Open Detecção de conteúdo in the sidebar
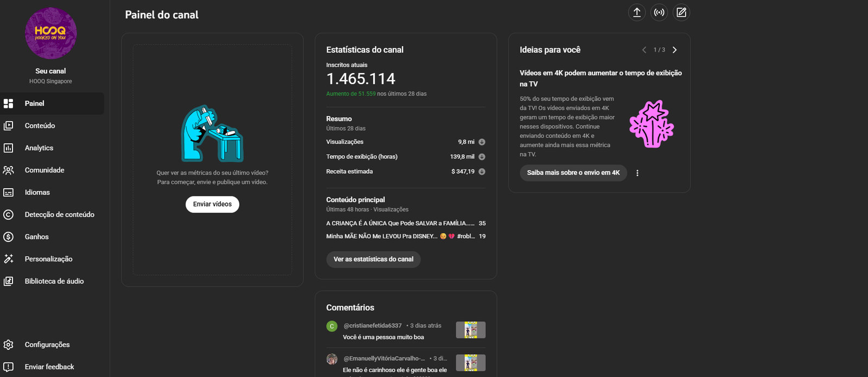Image resolution: width=868 pixels, height=377 pixels. point(52,215)
